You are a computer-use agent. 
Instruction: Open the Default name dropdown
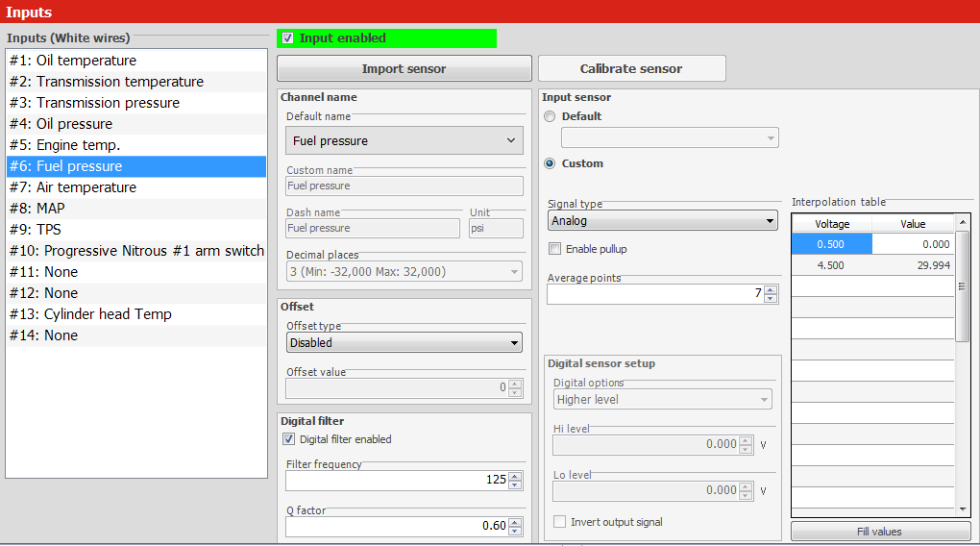coord(404,140)
